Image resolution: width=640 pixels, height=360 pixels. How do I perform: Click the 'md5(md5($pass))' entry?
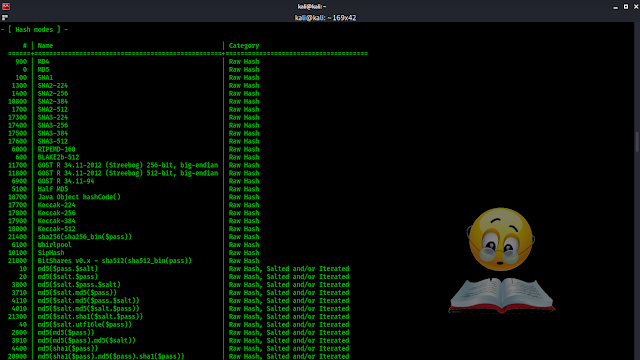click(x=66, y=332)
